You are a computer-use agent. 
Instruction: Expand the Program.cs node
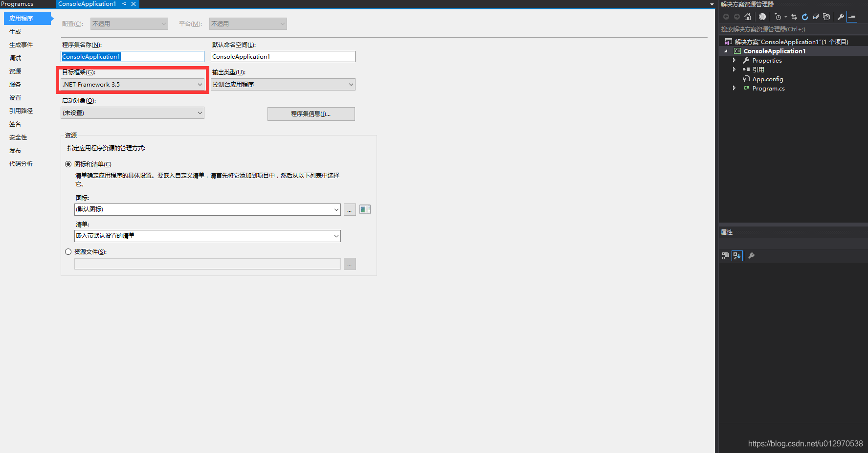734,88
